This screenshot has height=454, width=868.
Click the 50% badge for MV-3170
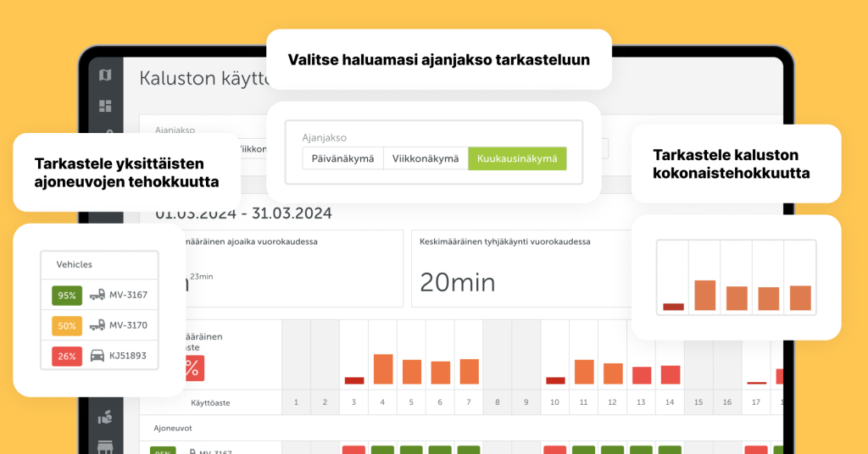[67, 326]
